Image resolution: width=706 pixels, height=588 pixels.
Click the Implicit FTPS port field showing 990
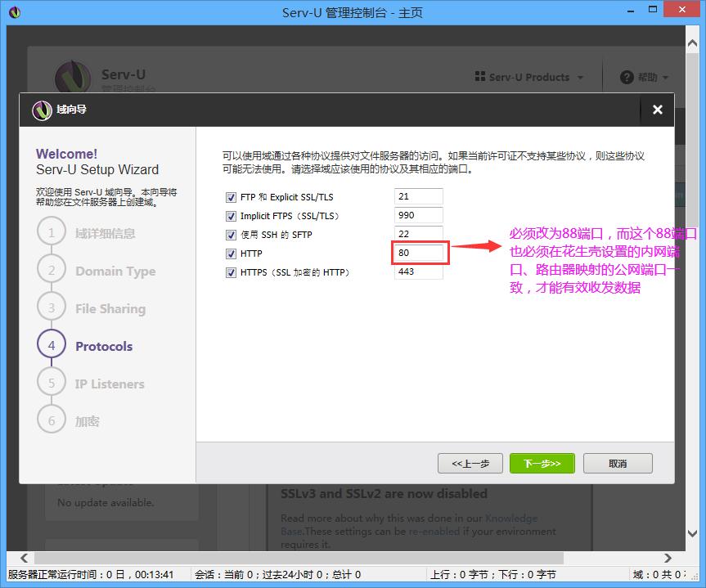[x=419, y=215]
